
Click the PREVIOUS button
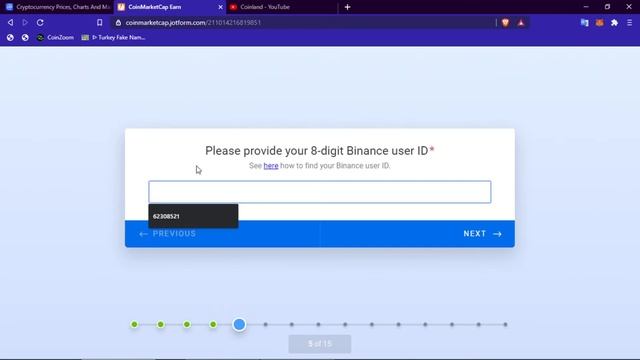pyautogui.click(x=168, y=234)
